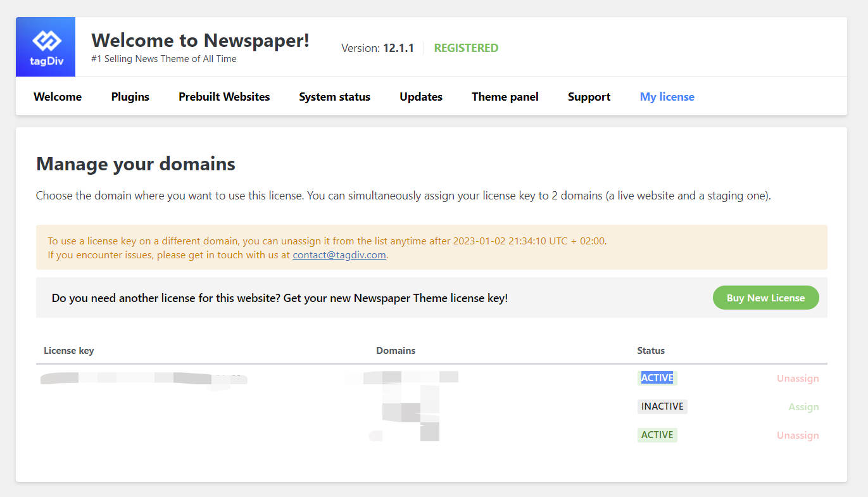Viewport: 868px width, 497px height.
Task: Click the tagDiv logo icon
Action: [x=46, y=47]
